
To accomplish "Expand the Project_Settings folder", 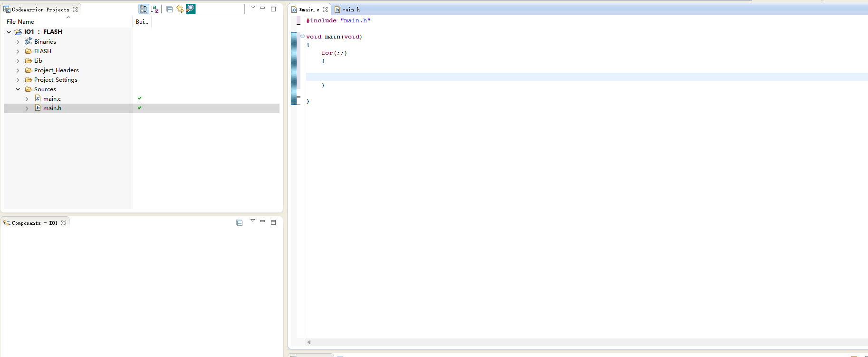I will point(18,80).
